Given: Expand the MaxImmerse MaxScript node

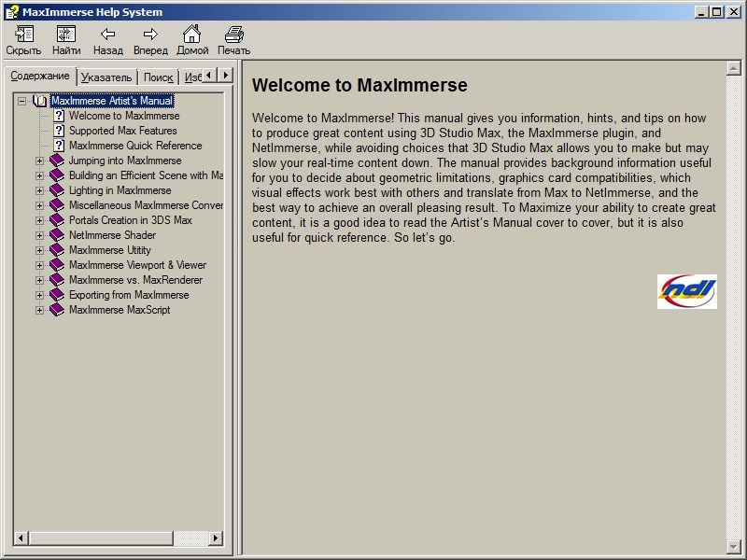Looking at the screenshot, I should click(39, 310).
